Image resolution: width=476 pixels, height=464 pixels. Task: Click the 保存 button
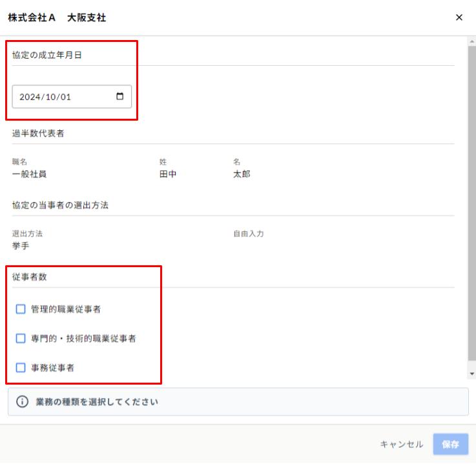pyautogui.click(x=450, y=444)
